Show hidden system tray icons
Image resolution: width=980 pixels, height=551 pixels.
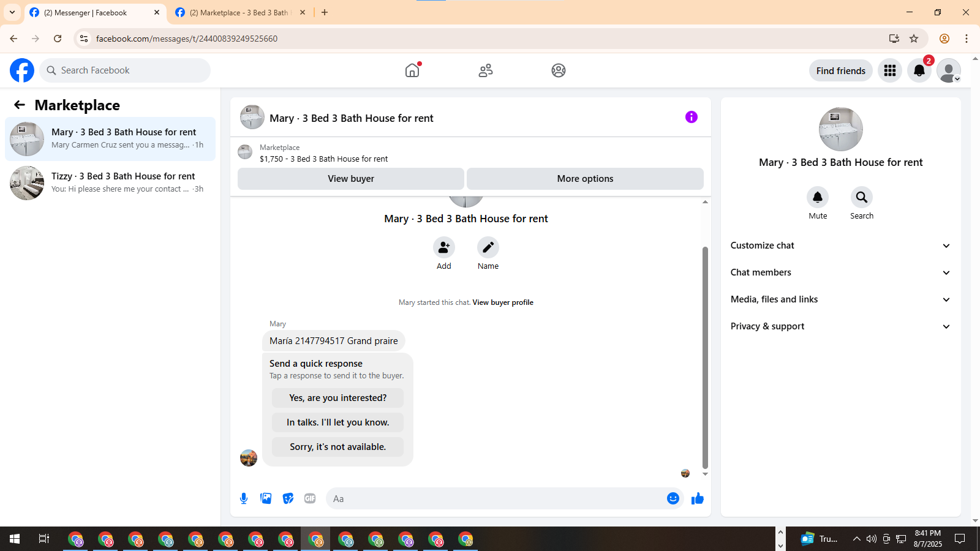click(x=856, y=539)
